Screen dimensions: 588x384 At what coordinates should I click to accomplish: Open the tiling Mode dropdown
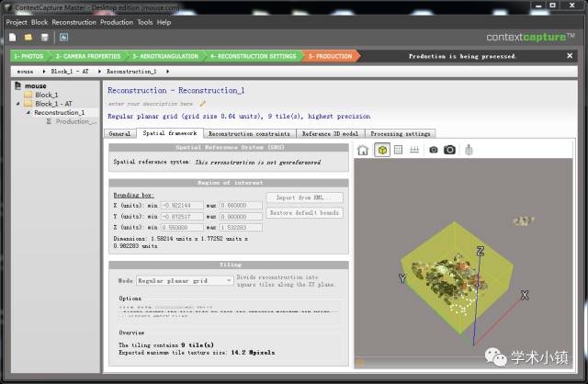click(185, 280)
